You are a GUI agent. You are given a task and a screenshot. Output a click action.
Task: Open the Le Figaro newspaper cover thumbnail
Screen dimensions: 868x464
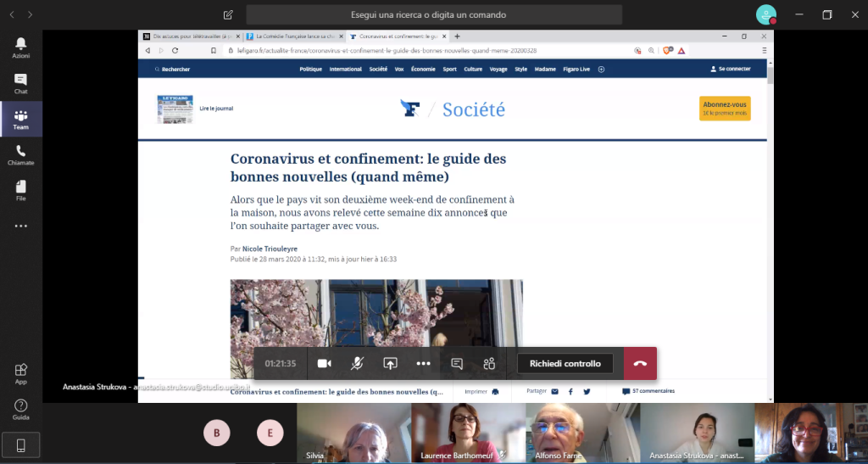[x=175, y=109]
